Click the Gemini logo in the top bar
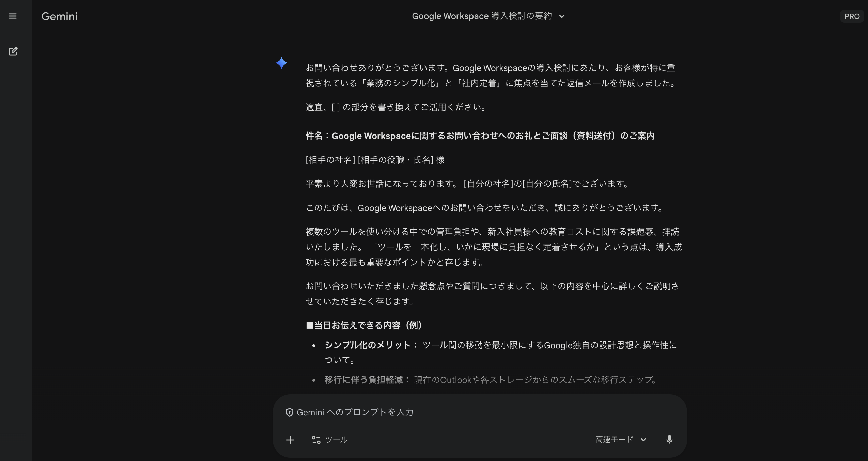 pos(59,16)
